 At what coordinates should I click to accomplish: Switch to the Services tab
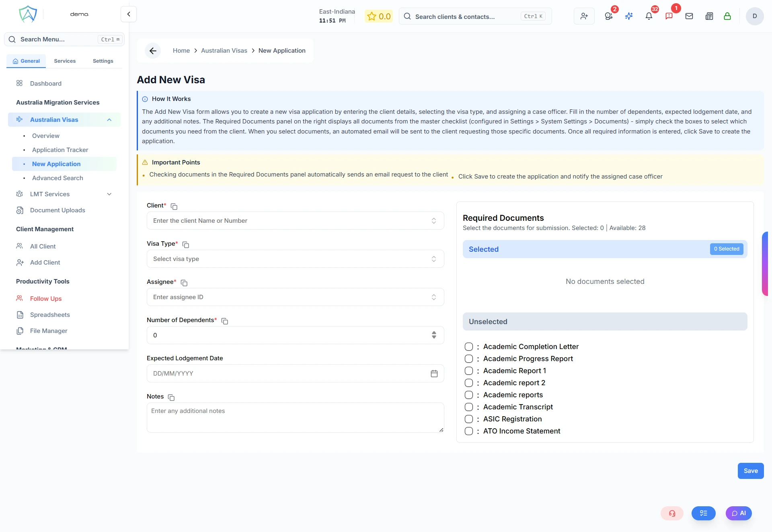(65, 61)
